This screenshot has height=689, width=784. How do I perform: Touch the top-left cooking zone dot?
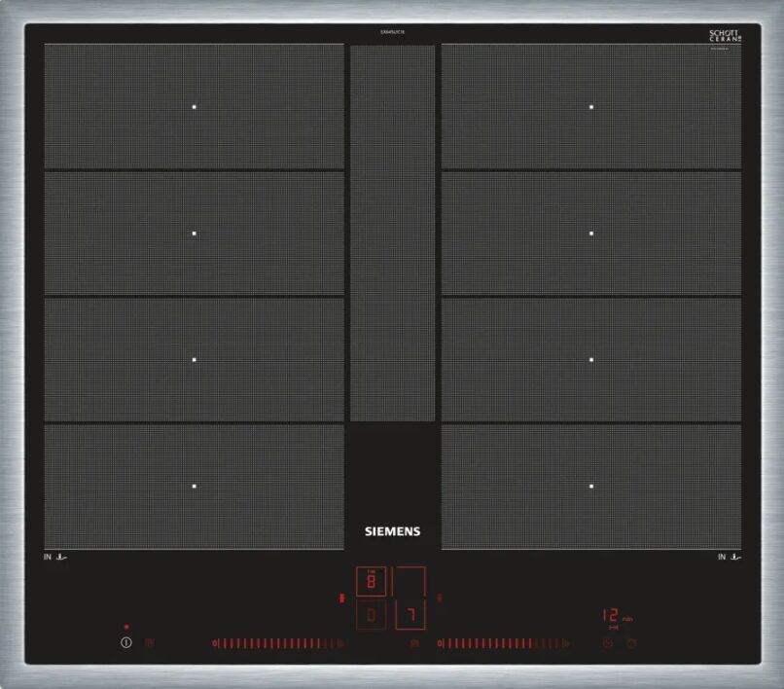194,107
